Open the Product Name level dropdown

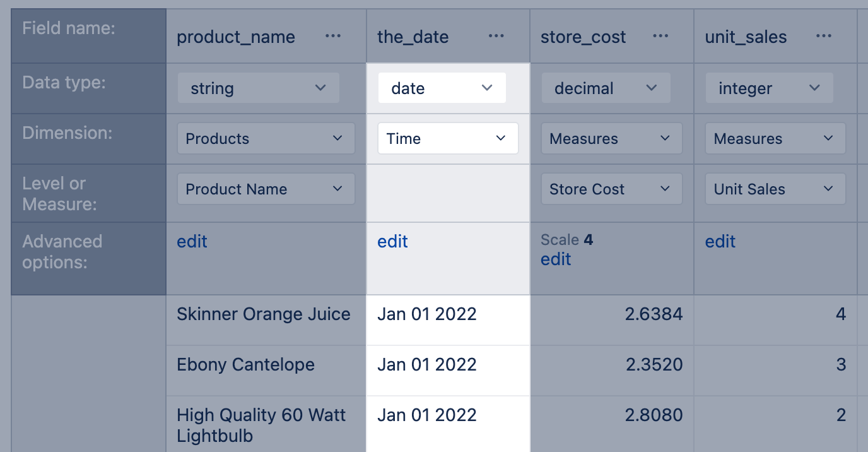[x=266, y=189]
